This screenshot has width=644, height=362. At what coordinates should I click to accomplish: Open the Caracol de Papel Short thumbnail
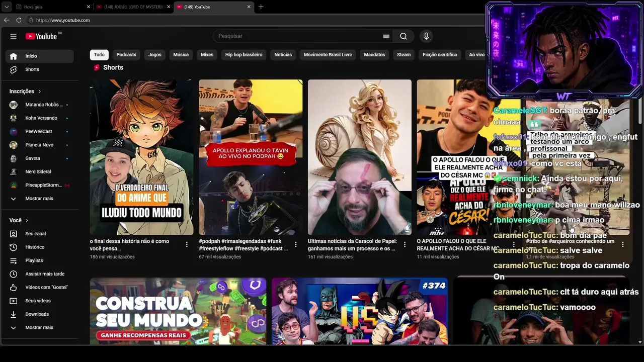click(360, 157)
